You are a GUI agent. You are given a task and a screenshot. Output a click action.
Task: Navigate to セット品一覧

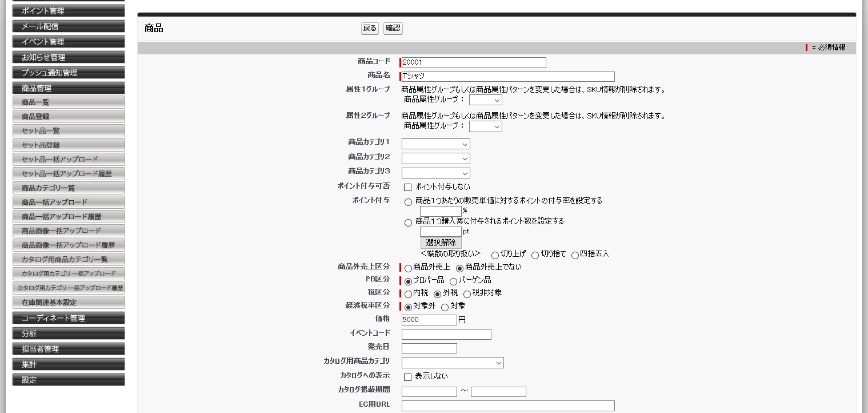point(69,130)
